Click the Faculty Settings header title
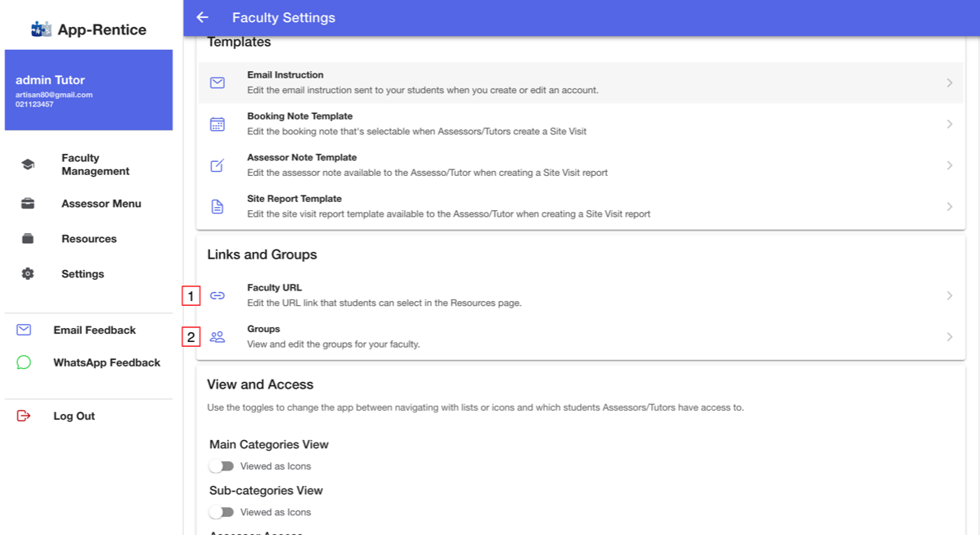 tap(284, 17)
